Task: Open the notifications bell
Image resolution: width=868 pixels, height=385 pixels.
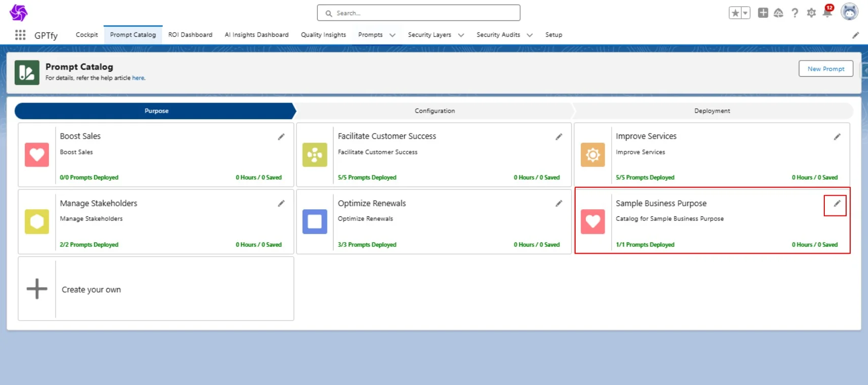Action: coord(827,13)
